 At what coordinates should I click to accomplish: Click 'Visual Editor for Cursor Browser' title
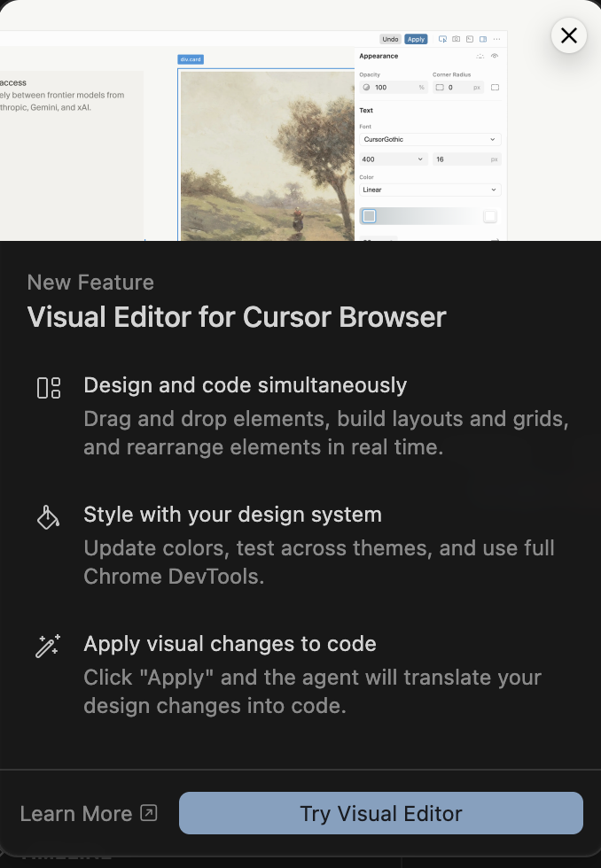pos(237,317)
